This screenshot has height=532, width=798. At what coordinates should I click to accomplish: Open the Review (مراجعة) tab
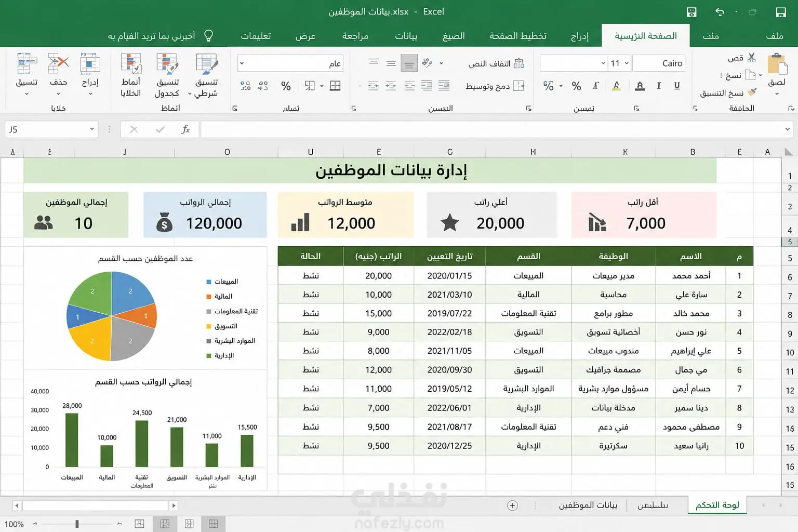point(355,36)
